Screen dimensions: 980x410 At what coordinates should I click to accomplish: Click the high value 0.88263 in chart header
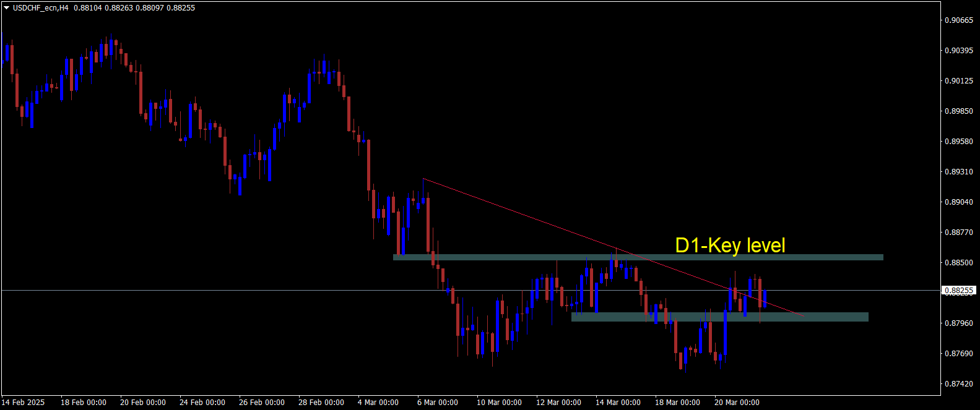(x=118, y=8)
